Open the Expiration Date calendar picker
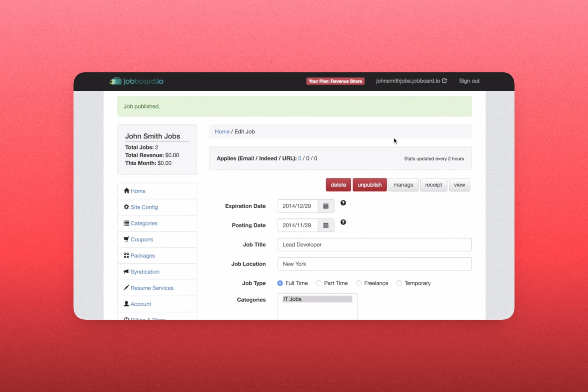Screen dimensions: 588x392 (326, 206)
